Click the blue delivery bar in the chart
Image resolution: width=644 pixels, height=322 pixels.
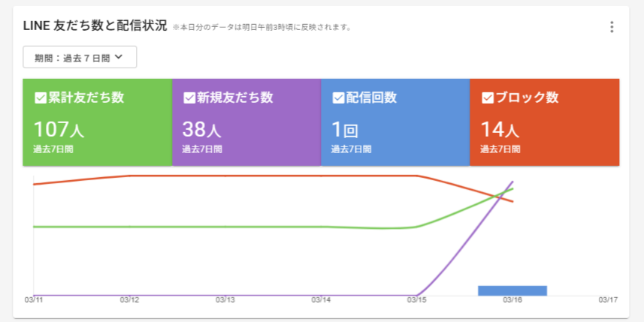(x=512, y=290)
